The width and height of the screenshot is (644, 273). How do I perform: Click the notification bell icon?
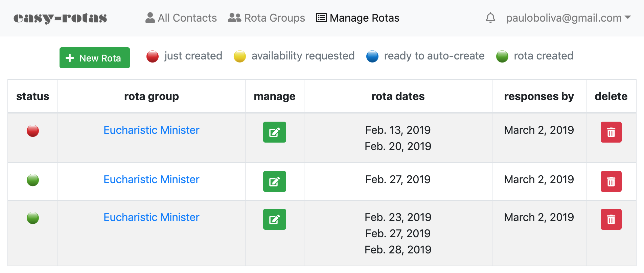(490, 18)
